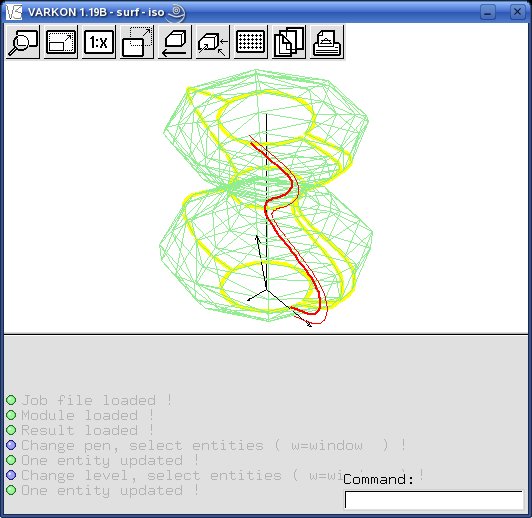532x518 pixels.
Task: Open the VARKON window menu icon
Action: (x=14, y=12)
